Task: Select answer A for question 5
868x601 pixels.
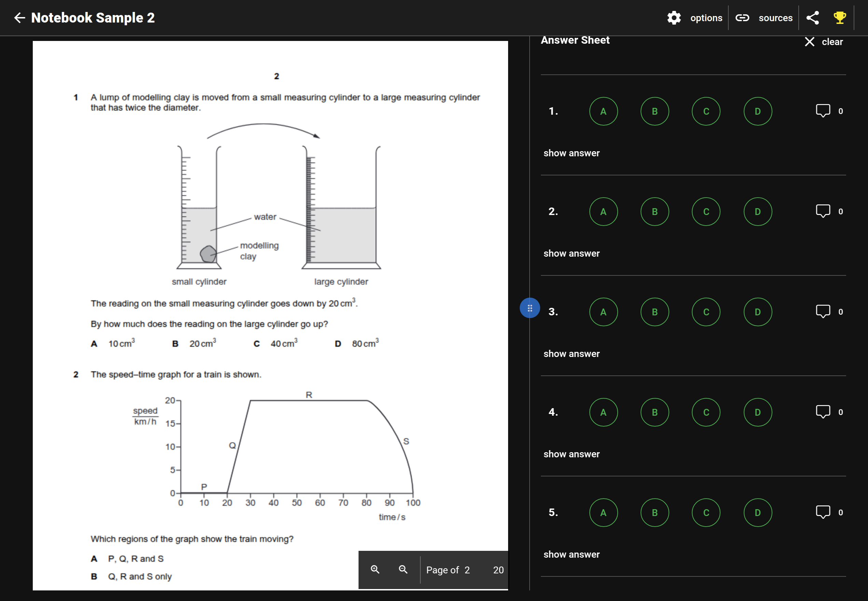Action: (x=603, y=513)
